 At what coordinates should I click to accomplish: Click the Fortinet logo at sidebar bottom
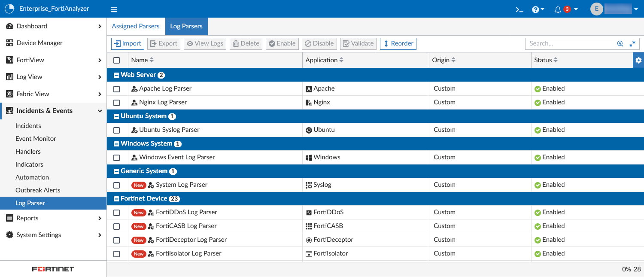pyautogui.click(x=52, y=269)
